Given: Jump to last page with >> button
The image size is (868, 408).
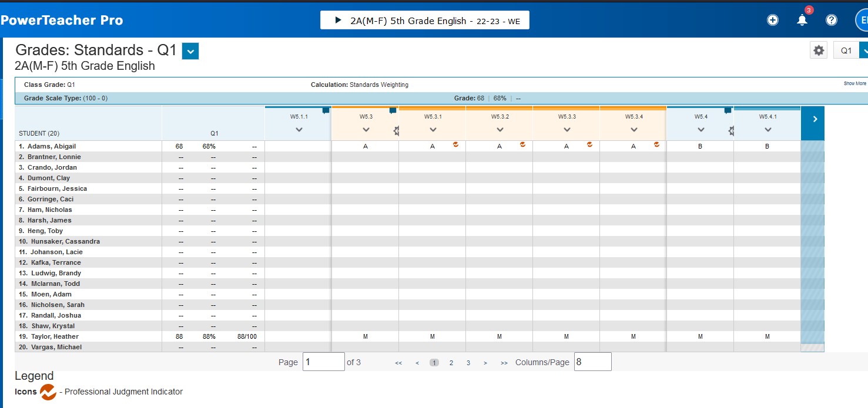Looking at the screenshot, I should tap(504, 363).
